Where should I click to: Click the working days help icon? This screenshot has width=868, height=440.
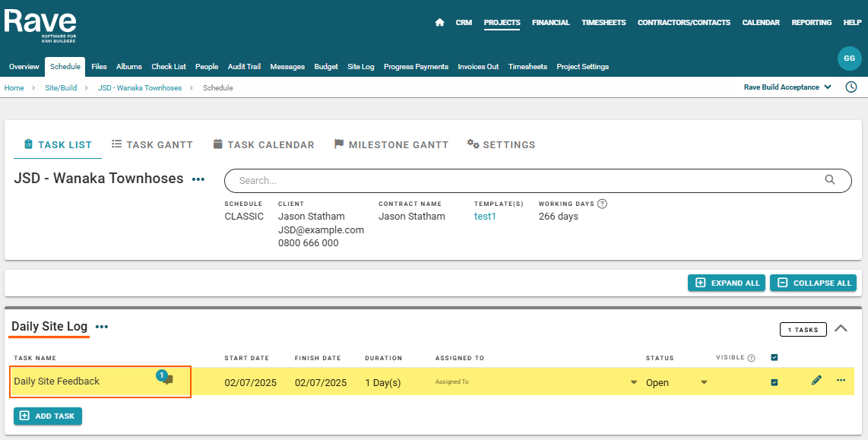[x=602, y=204]
